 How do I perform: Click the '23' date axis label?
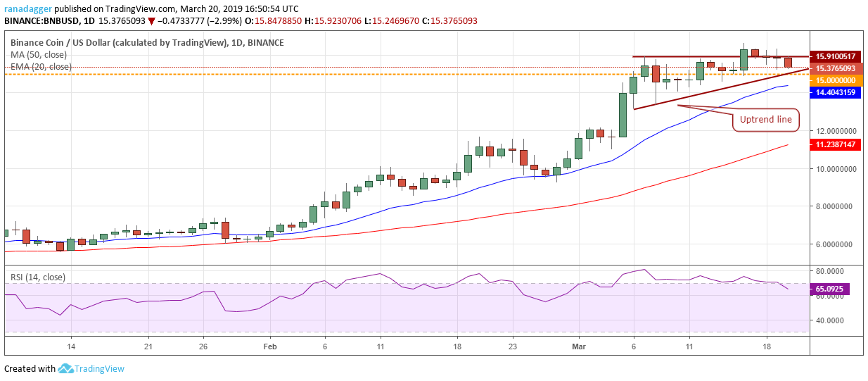point(513,347)
